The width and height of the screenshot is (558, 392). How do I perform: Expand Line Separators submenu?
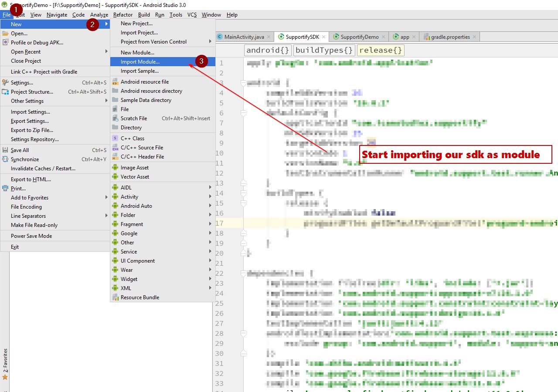106,216
